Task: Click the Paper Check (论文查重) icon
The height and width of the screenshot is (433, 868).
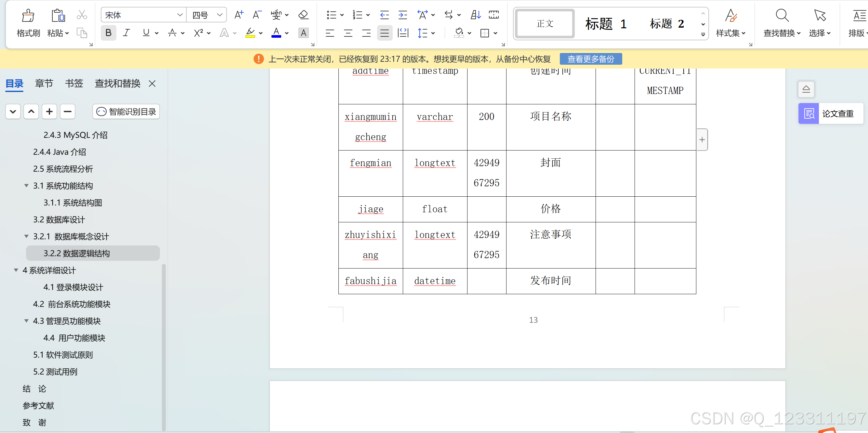Action: pyautogui.click(x=809, y=113)
